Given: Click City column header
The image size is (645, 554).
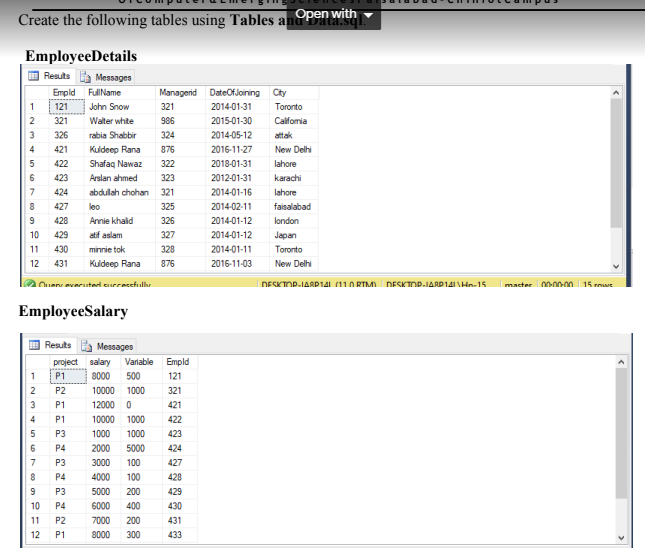Looking at the screenshot, I should (x=294, y=93).
